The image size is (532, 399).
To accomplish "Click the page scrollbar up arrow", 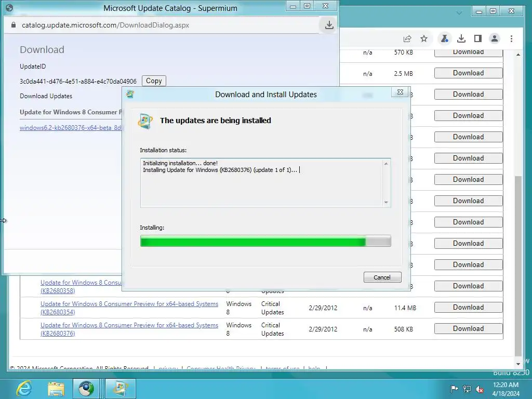I will (518, 55).
